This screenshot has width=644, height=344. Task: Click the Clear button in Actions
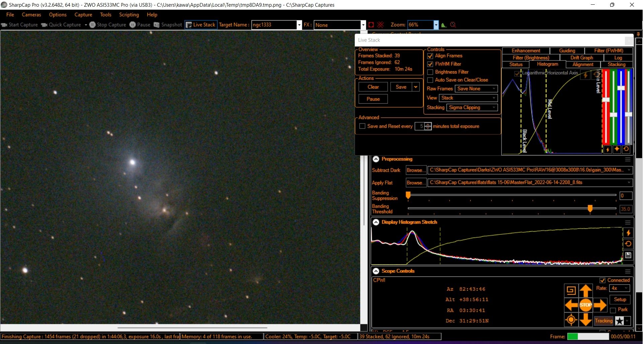pyautogui.click(x=374, y=87)
